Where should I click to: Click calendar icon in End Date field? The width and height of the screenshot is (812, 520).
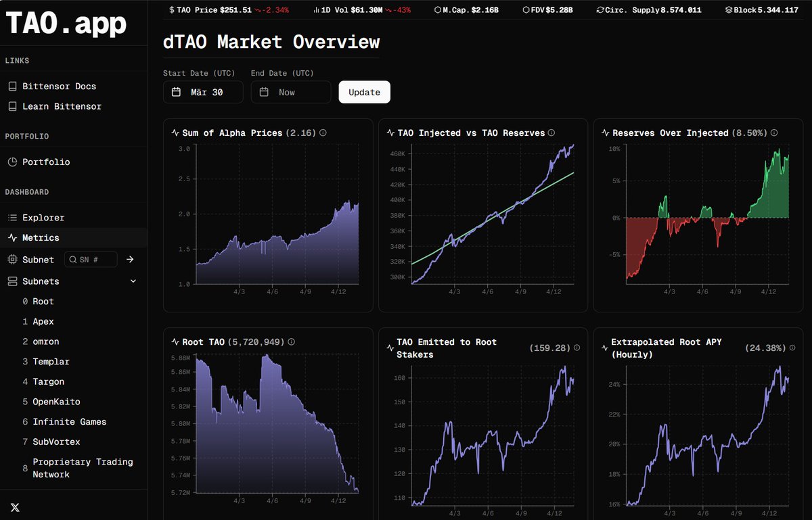coord(264,92)
